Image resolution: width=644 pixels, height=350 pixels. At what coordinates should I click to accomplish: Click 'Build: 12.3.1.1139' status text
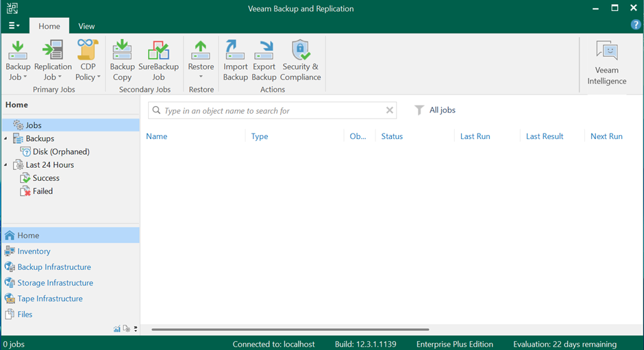coord(366,345)
